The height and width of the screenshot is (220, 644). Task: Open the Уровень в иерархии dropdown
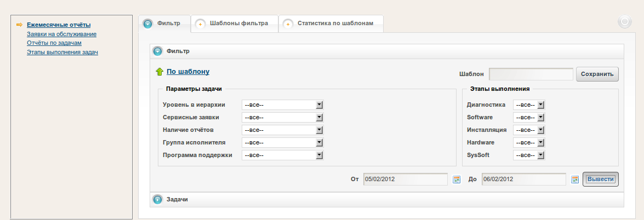click(x=282, y=105)
